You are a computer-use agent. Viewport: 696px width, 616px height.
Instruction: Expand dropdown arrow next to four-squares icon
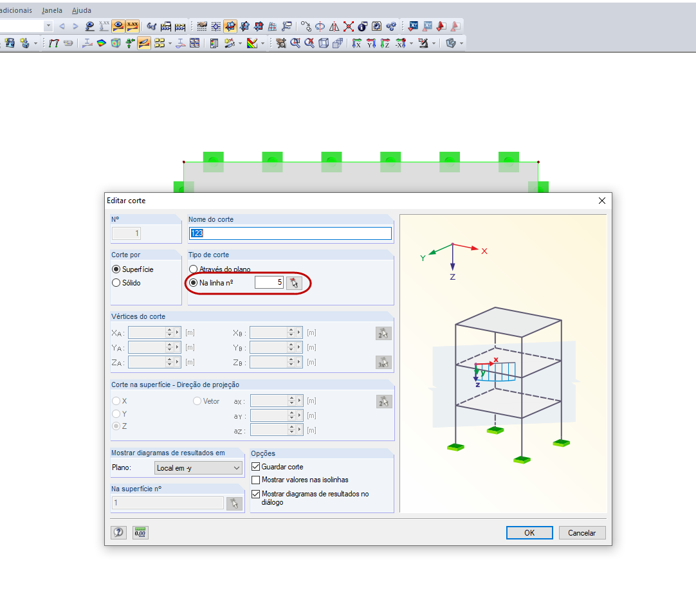(x=170, y=44)
